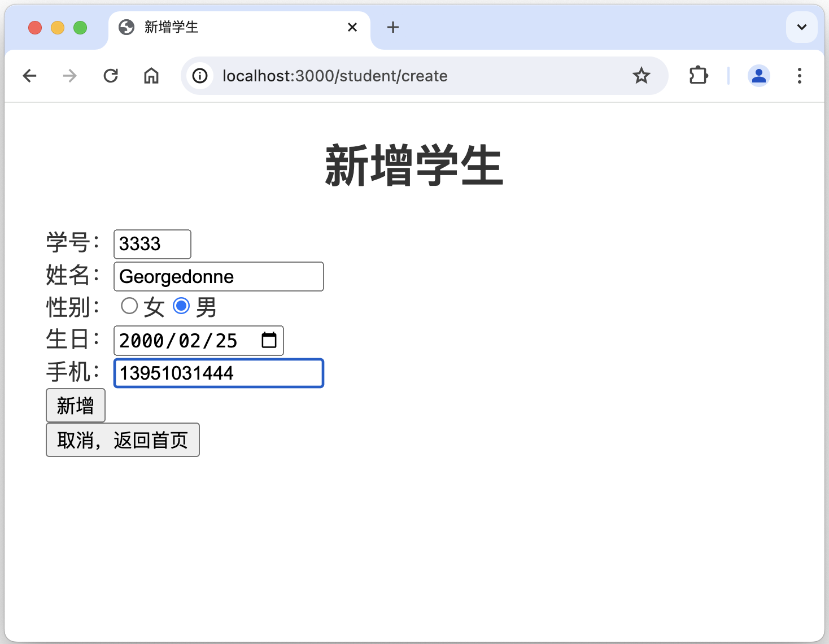
Task: Select the 男 gender radio button
Action: (x=181, y=306)
